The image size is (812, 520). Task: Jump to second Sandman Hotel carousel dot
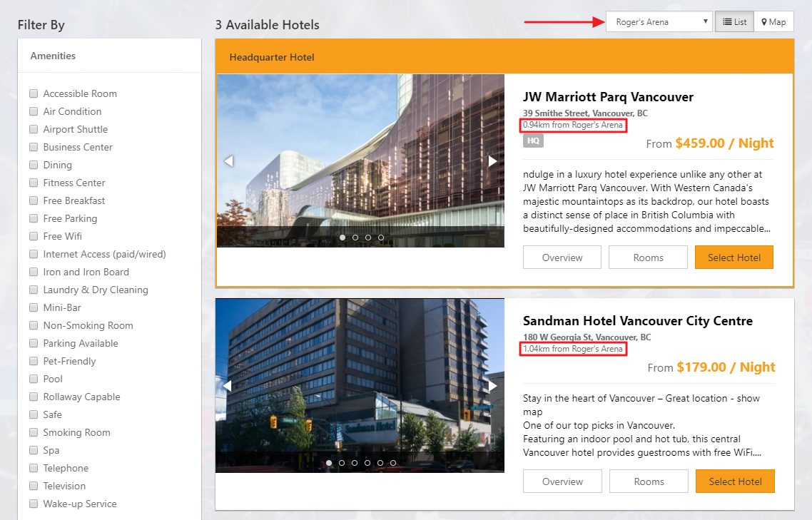342,462
